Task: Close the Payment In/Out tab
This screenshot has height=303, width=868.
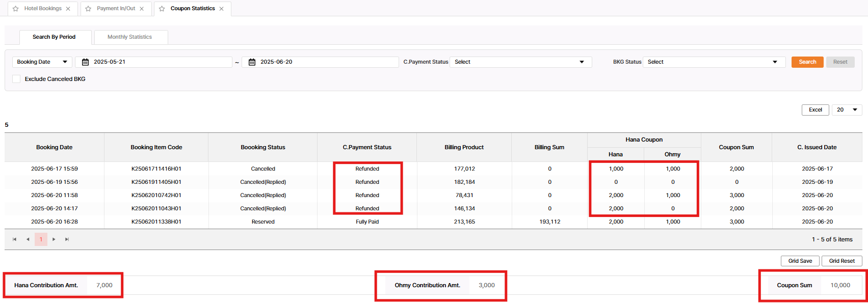Action: tap(142, 9)
